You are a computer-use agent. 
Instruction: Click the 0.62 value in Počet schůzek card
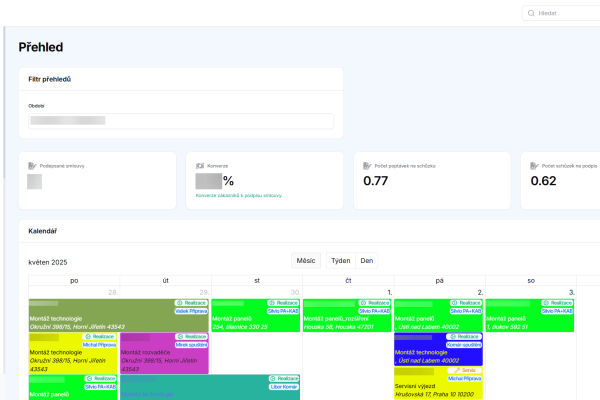tap(543, 181)
